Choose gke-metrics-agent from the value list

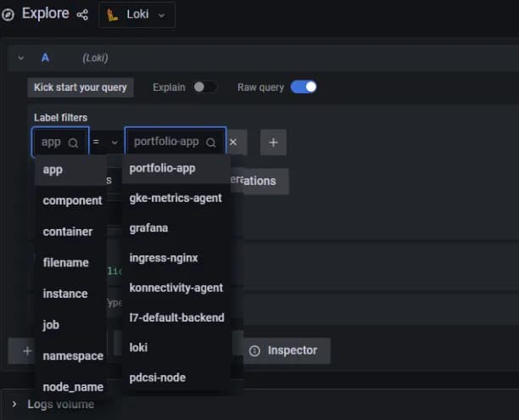tap(176, 199)
